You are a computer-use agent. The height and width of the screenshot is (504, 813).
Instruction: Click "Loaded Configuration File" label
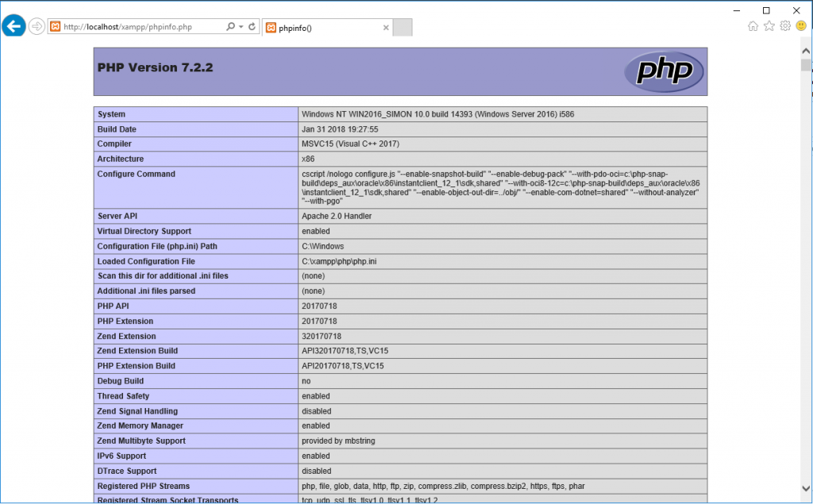pyautogui.click(x=146, y=261)
